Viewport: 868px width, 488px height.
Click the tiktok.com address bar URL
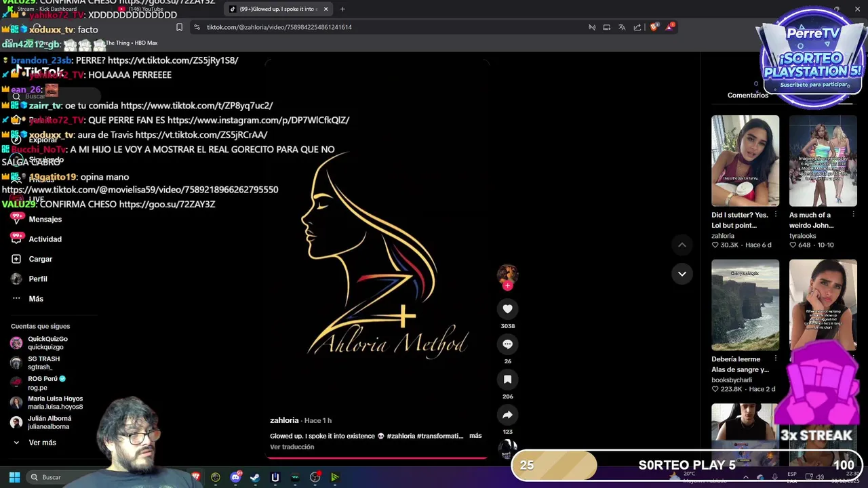pos(279,27)
